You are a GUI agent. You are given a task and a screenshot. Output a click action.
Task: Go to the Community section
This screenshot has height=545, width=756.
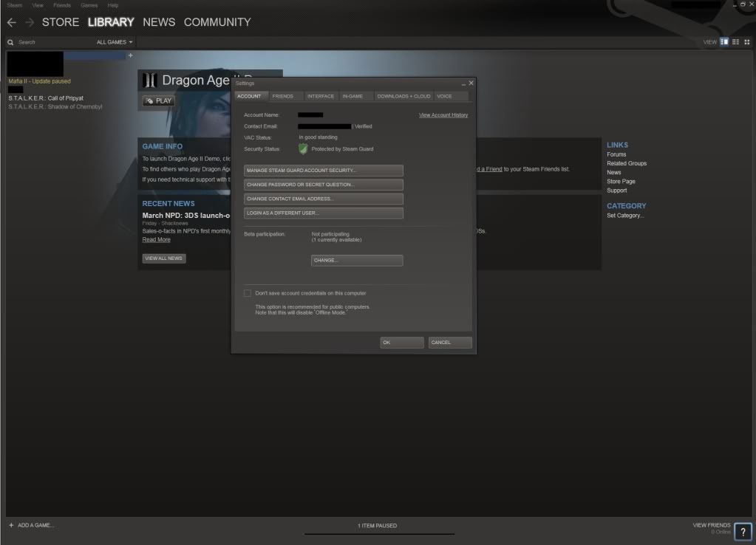[x=217, y=22]
